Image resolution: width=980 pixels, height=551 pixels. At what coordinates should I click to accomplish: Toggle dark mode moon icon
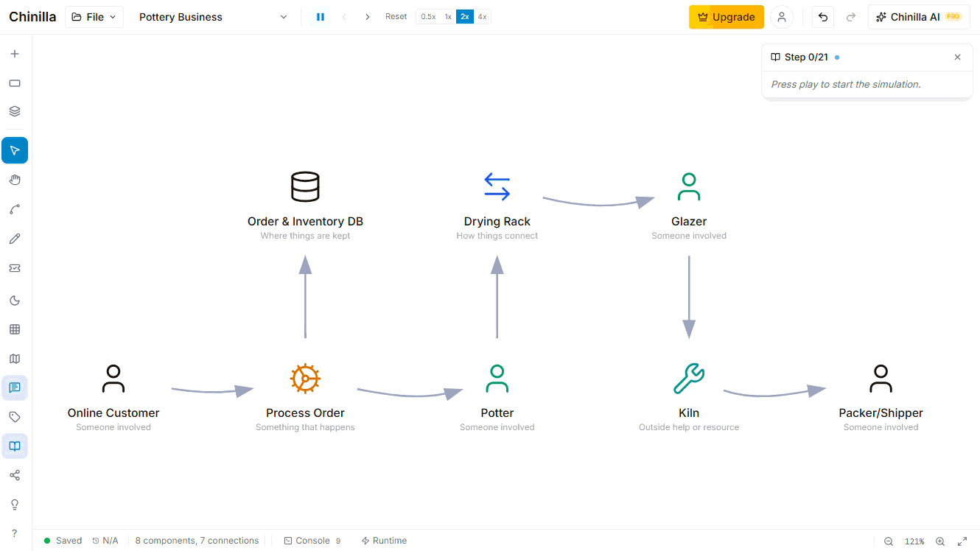[x=15, y=301]
